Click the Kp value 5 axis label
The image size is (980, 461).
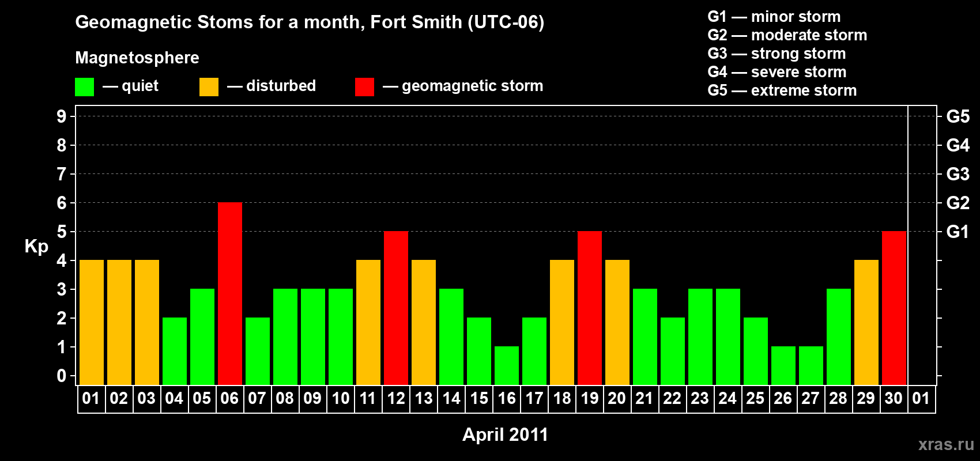[62, 232]
